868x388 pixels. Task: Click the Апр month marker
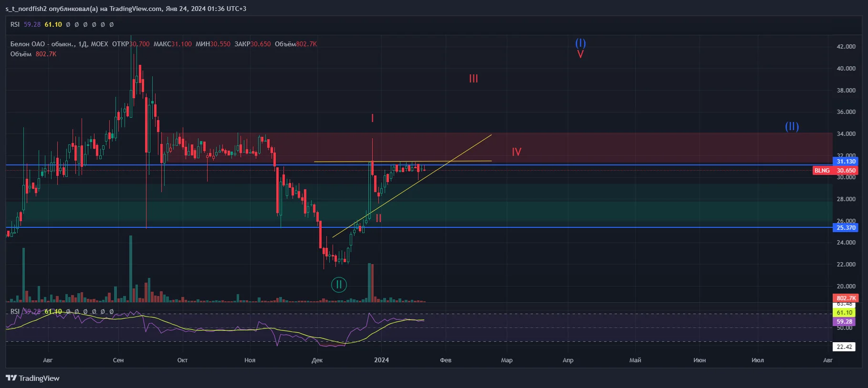[x=568, y=360]
